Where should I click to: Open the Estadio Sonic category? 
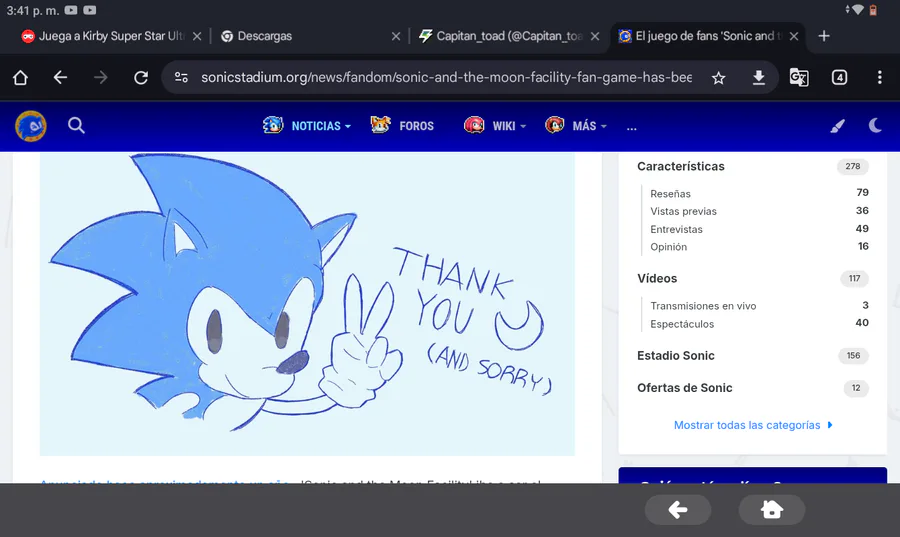tap(676, 356)
